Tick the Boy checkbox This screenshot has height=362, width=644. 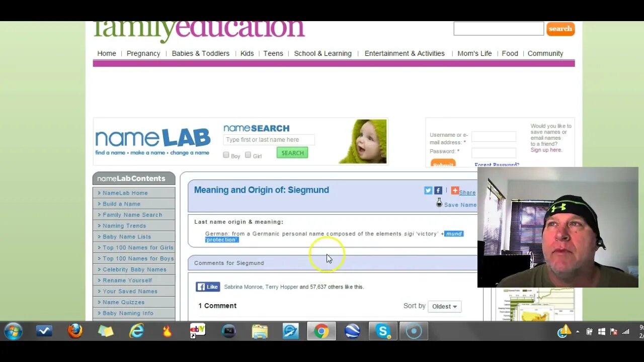(x=226, y=155)
